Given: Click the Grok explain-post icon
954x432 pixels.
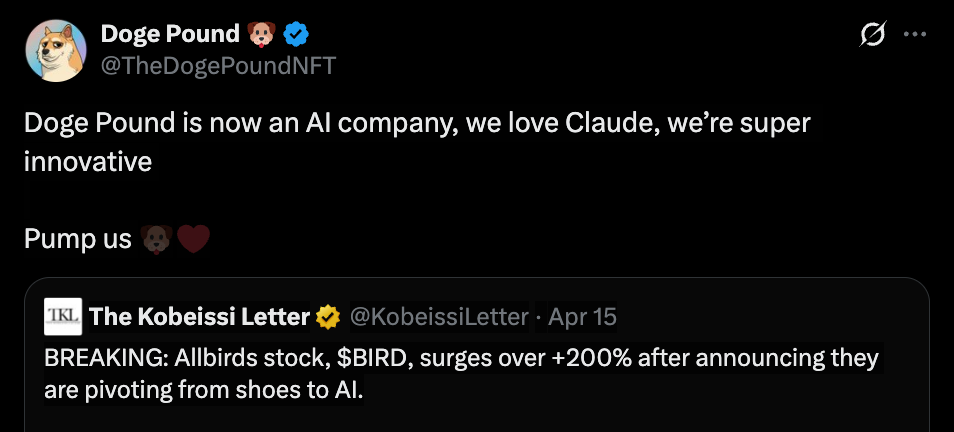Looking at the screenshot, I should [872, 34].
